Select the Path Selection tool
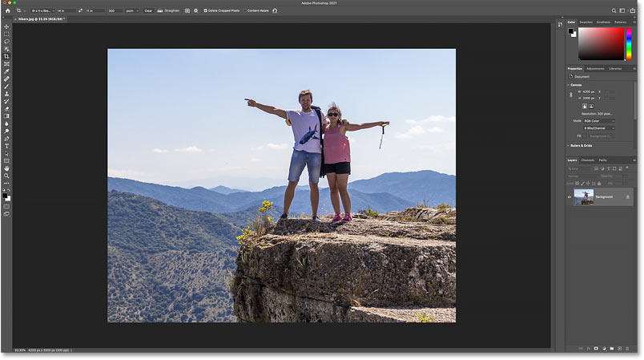 pos(6,154)
